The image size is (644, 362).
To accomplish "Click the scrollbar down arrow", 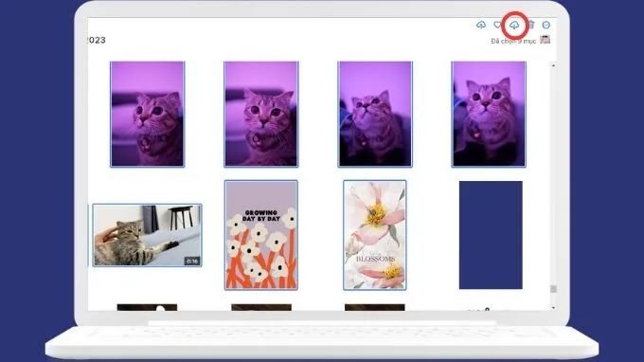I will [x=553, y=307].
